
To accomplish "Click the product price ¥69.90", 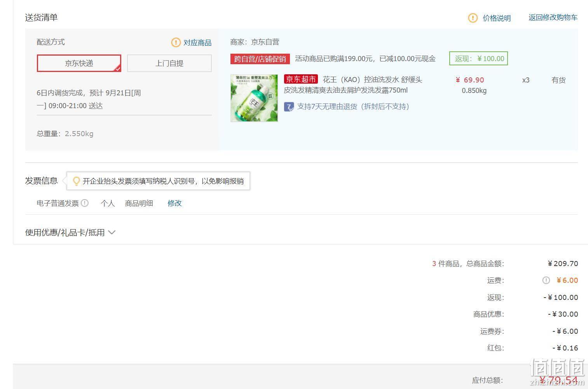I will click(x=470, y=80).
